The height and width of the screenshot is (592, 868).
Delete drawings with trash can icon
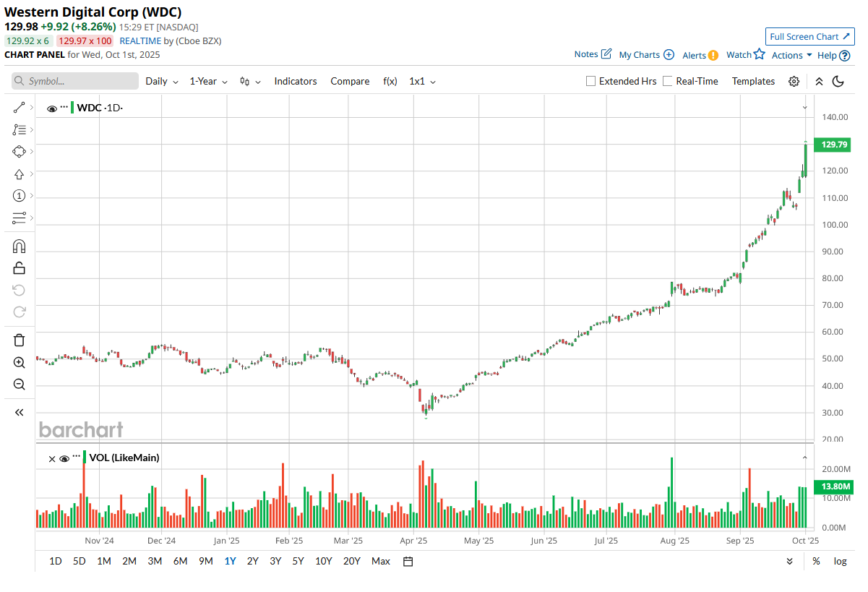coord(20,340)
